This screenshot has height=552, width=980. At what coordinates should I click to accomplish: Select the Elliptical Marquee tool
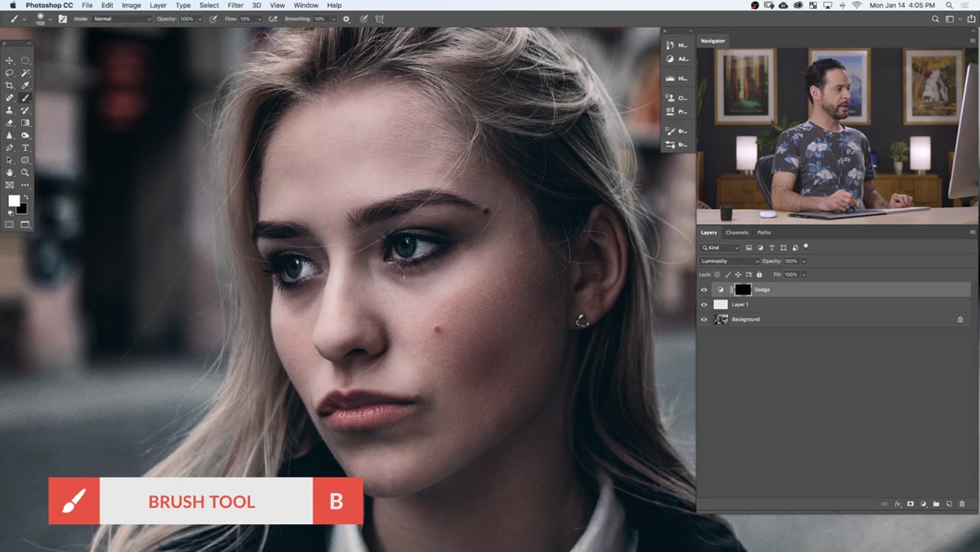(25, 60)
